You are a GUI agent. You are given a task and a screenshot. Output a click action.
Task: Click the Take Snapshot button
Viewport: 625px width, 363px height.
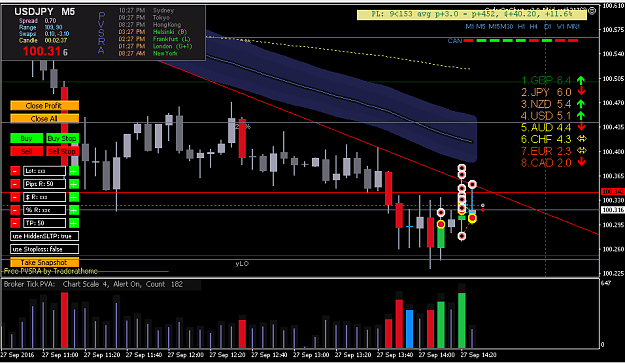(44, 263)
